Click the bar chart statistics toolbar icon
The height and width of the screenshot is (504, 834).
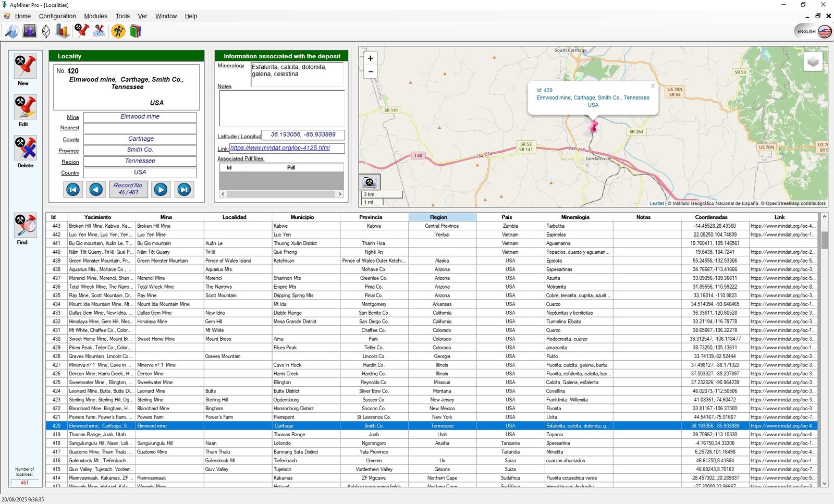pos(63,31)
